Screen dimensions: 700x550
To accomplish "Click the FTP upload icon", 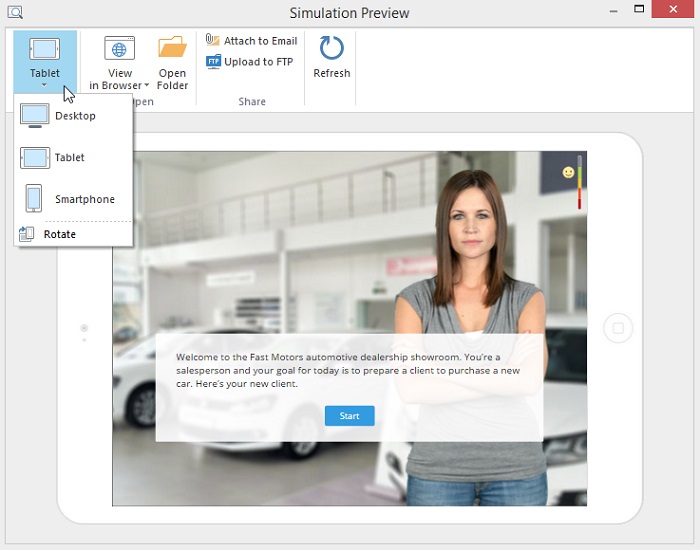I will coord(213,61).
